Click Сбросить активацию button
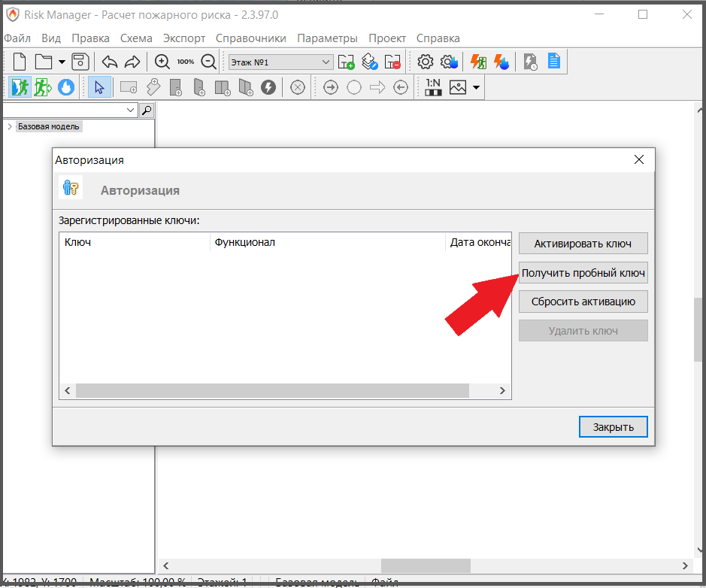 pos(583,302)
